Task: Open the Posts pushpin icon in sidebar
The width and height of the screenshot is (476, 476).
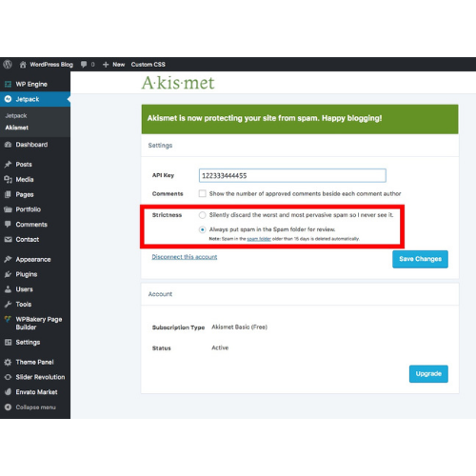Action: click(8, 165)
